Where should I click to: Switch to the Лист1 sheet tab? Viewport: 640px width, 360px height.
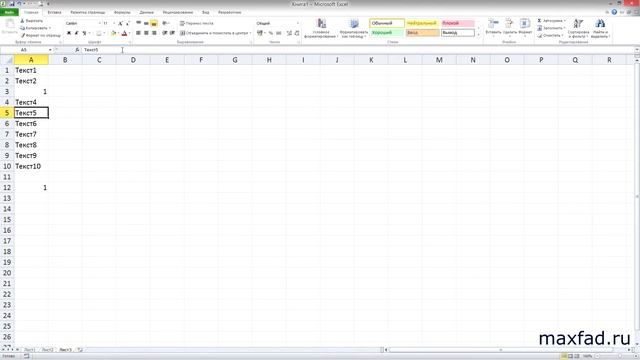(x=29, y=350)
